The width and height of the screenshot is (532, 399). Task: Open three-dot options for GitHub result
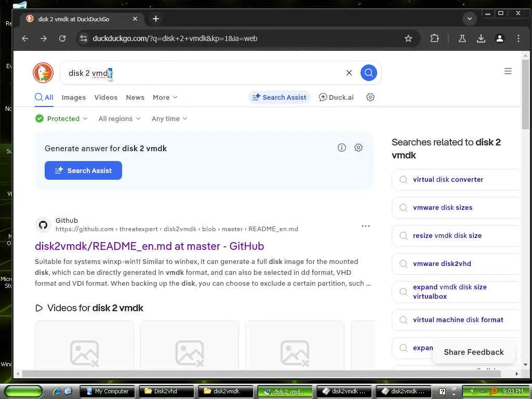365,226
